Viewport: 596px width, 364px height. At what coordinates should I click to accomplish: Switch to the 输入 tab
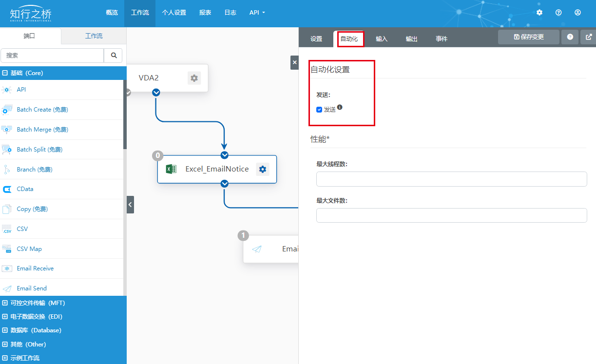click(382, 39)
